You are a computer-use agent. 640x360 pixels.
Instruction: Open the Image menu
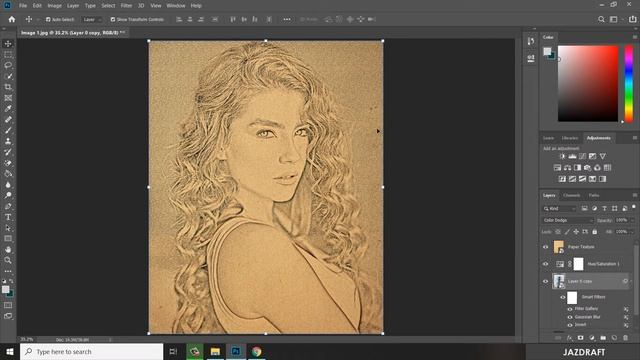click(54, 6)
